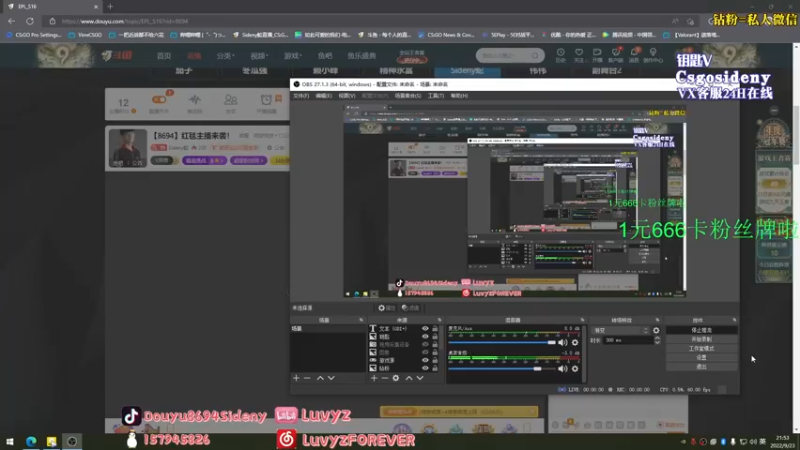800x450 pixels.
Task: Toggle lock on 视频采集设备 source
Action: tap(435, 344)
